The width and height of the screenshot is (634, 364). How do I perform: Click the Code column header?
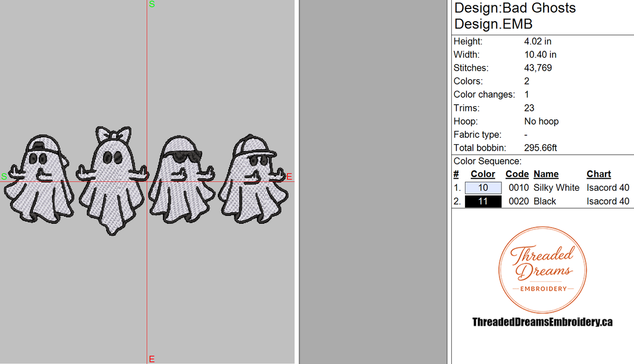(x=517, y=174)
